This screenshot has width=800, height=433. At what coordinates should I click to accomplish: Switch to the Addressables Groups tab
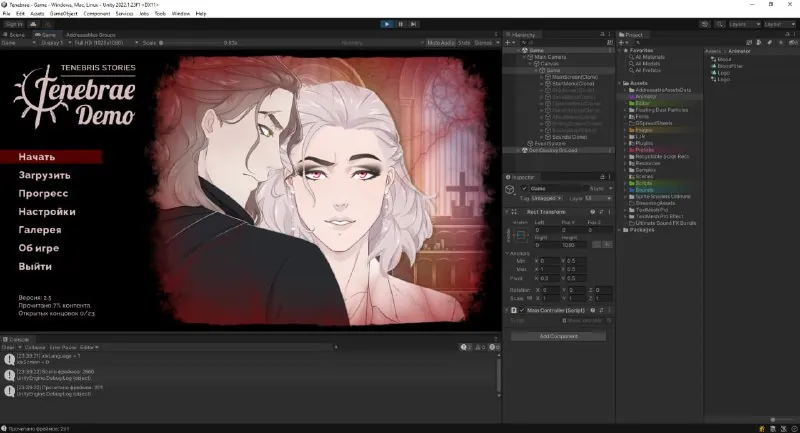[x=90, y=35]
